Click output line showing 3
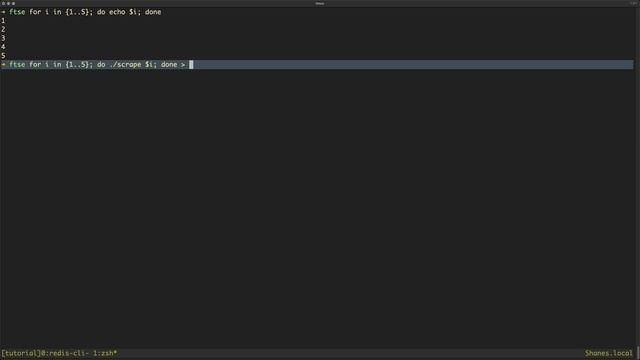Viewport: 640px width, 360px height. click(3, 38)
